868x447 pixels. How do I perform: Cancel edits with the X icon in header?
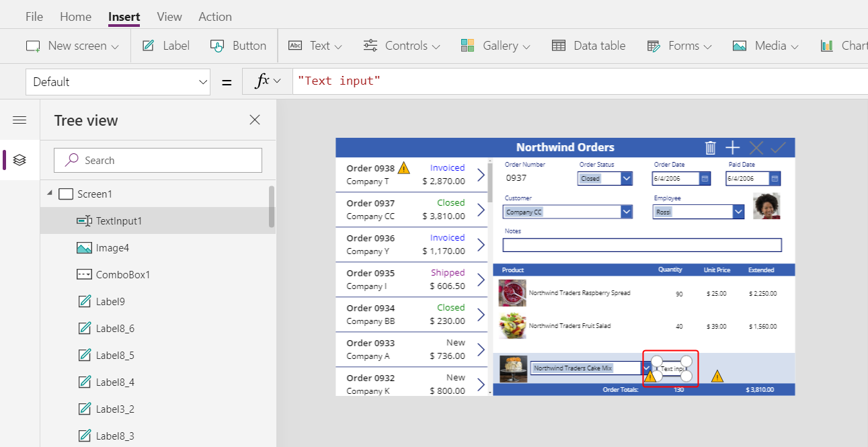click(755, 147)
